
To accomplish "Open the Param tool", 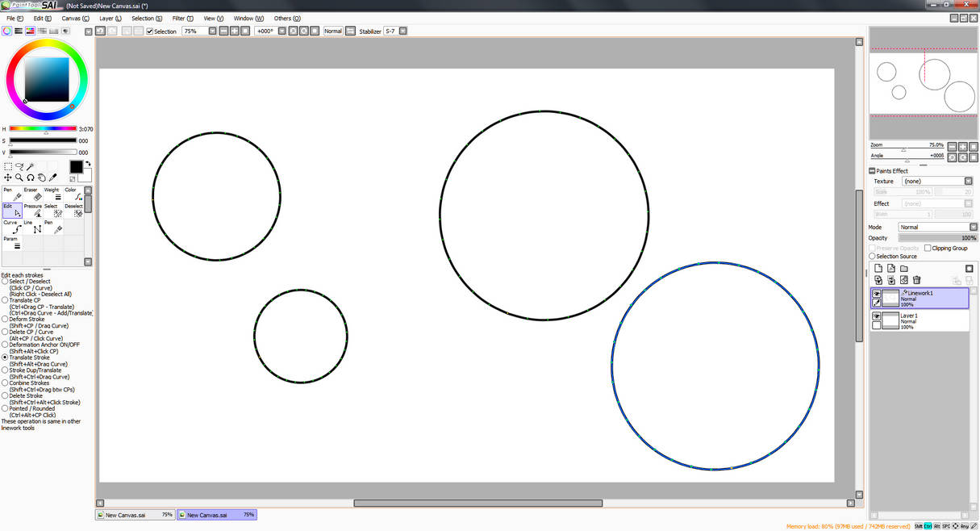I will (x=12, y=242).
